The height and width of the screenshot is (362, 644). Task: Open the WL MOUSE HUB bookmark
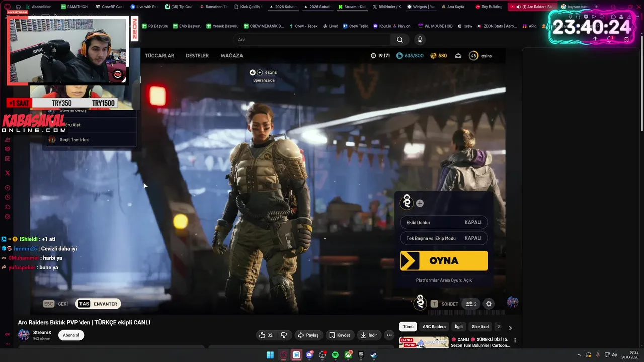(x=435, y=26)
